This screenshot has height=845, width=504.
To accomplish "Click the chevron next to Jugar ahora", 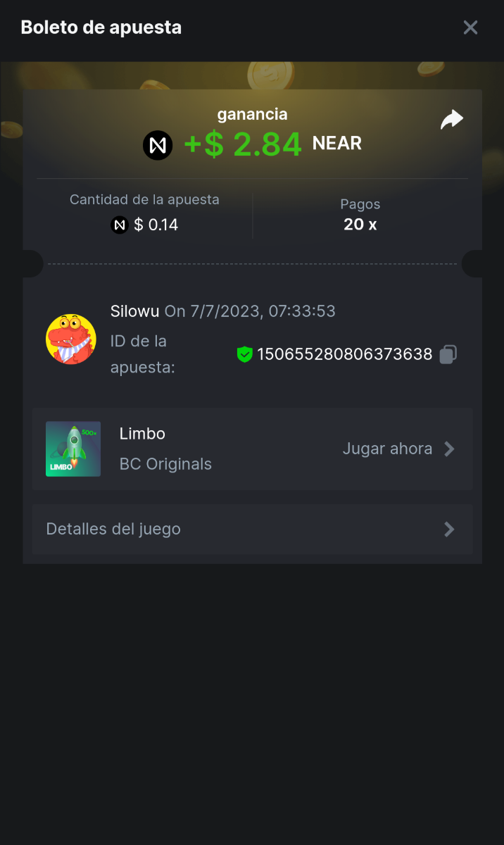I will (449, 449).
